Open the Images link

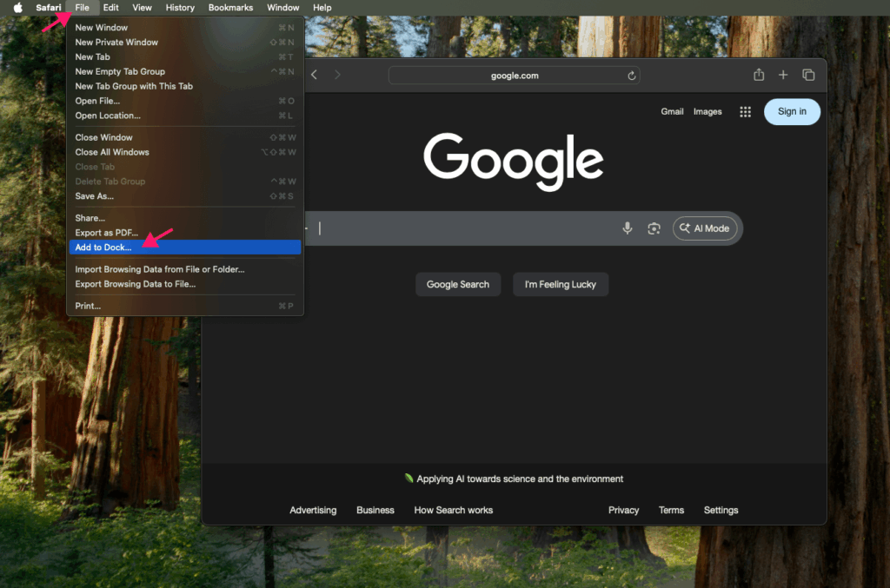click(x=707, y=112)
